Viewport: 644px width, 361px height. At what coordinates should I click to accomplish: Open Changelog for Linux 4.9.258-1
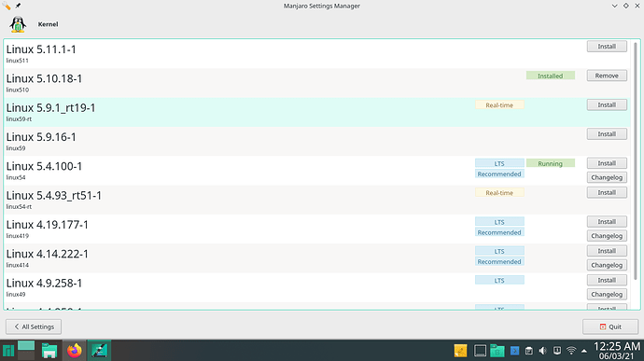(x=607, y=294)
